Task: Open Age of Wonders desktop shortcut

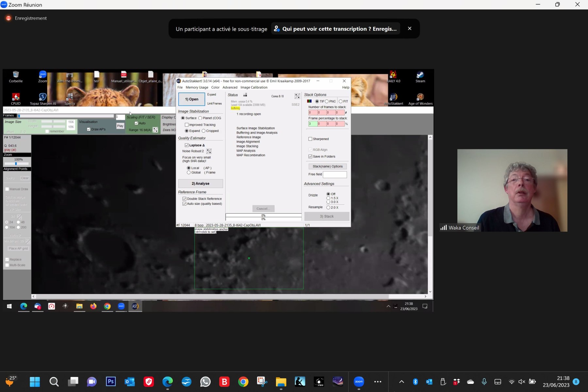Action: (x=420, y=99)
